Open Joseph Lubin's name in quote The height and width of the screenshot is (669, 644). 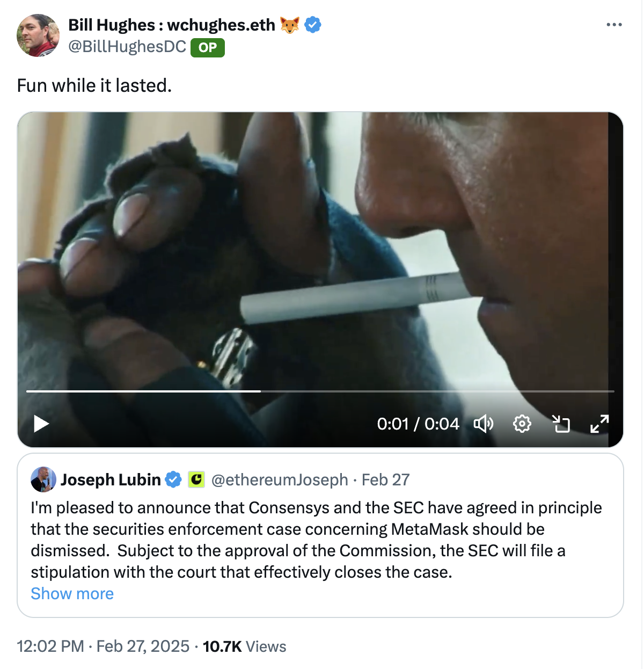coord(111,479)
